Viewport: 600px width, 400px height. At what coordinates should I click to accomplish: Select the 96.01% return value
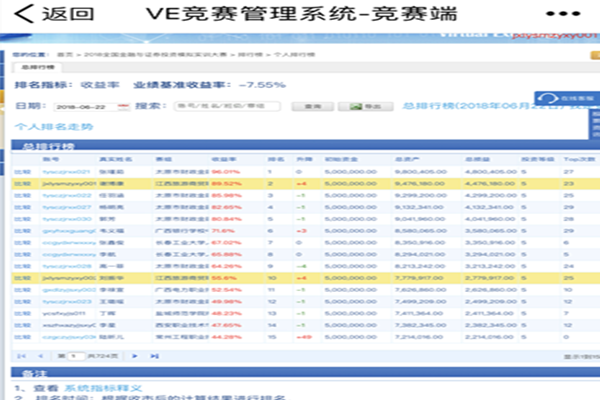226,172
